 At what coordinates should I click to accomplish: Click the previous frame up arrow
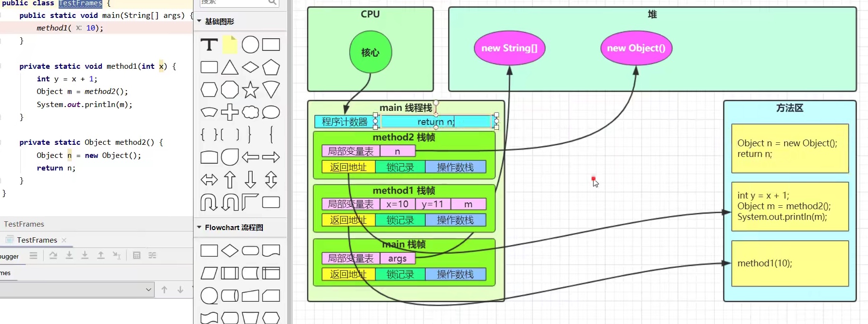tap(164, 290)
